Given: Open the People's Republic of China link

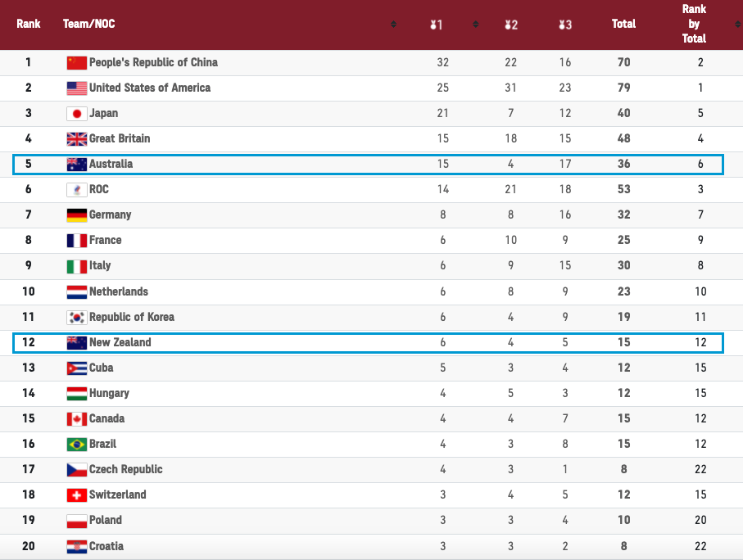Looking at the screenshot, I should (153, 62).
